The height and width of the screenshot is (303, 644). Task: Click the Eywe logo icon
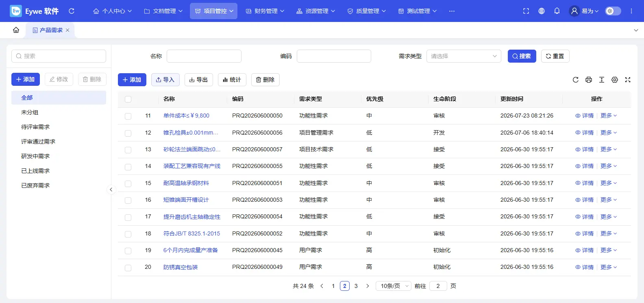click(15, 11)
